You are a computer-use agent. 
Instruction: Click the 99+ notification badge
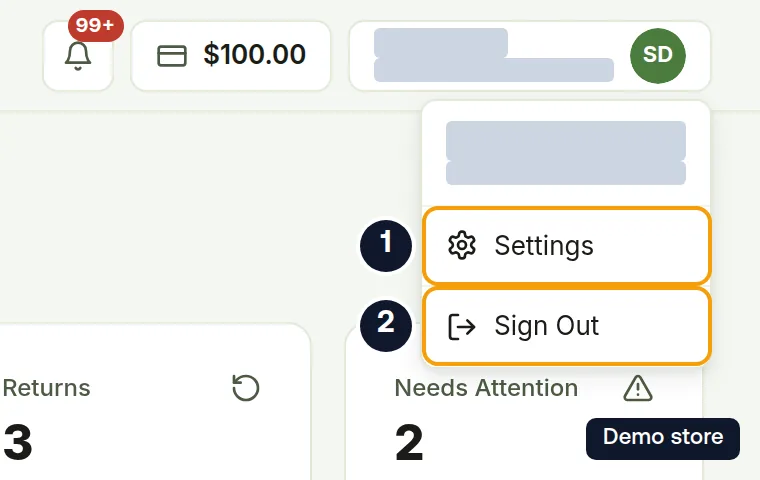(95, 25)
